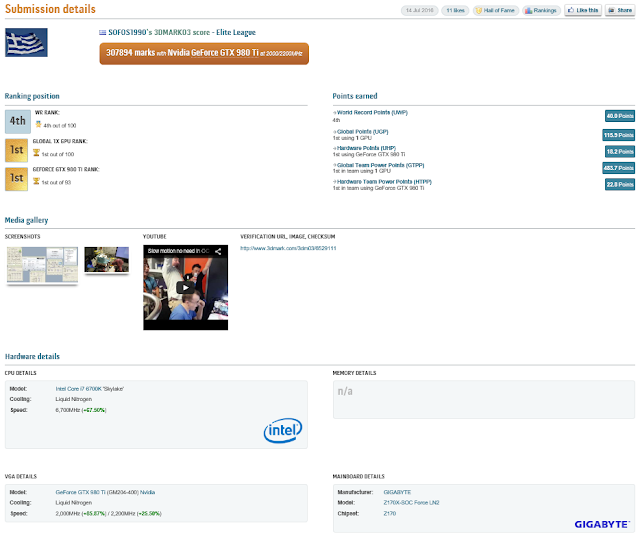Click the +25.50% GPU memory overclock value

coord(149,514)
